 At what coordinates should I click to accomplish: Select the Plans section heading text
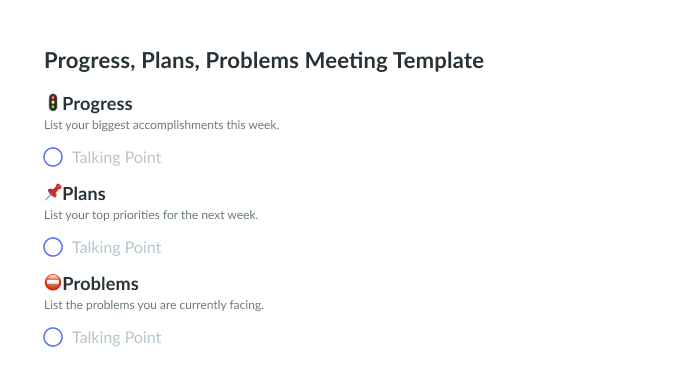[84, 194]
